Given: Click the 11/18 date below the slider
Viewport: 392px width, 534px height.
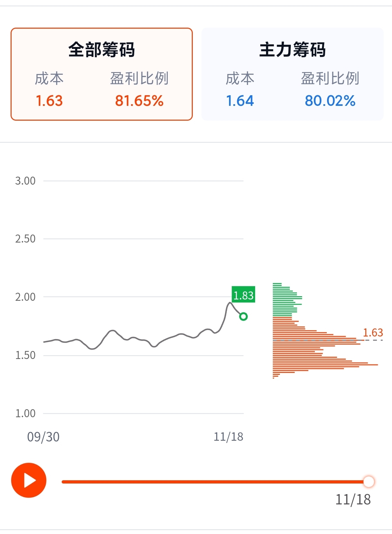Looking at the screenshot, I should point(353,500).
